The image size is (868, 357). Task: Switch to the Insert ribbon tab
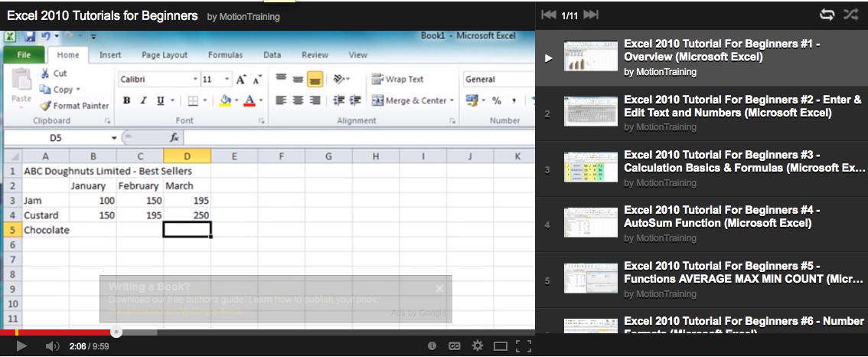[110, 55]
